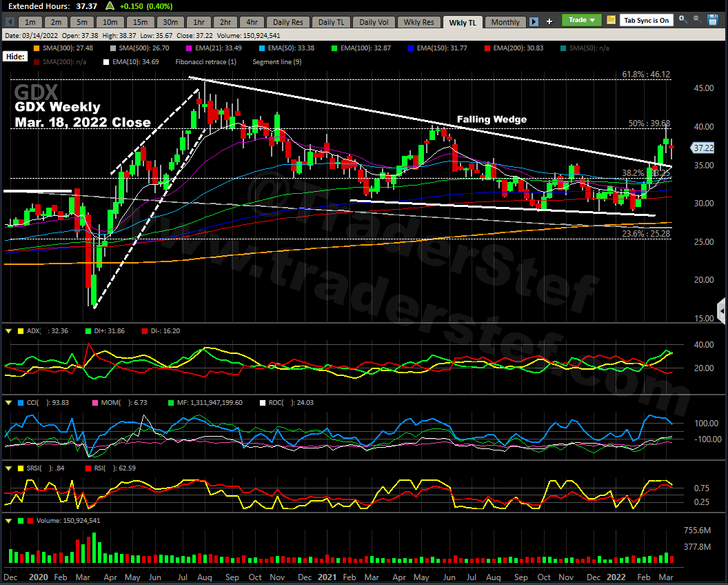Click the zoom in magnifier icon
The width and height of the screenshot is (728, 585).
point(682,20)
